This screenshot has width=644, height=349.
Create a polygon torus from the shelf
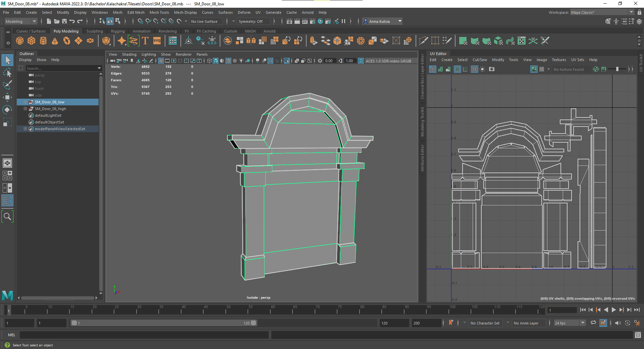click(x=67, y=41)
